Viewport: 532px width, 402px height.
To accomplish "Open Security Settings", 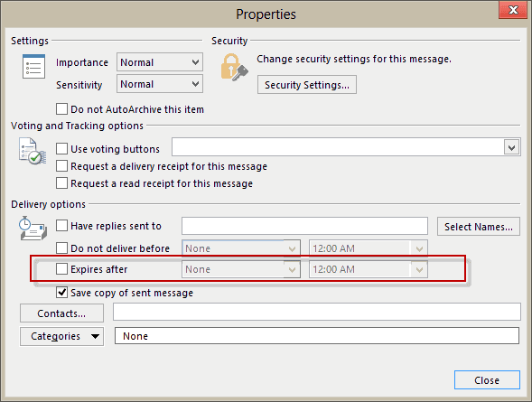I will pyautogui.click(x=307, y=85).
